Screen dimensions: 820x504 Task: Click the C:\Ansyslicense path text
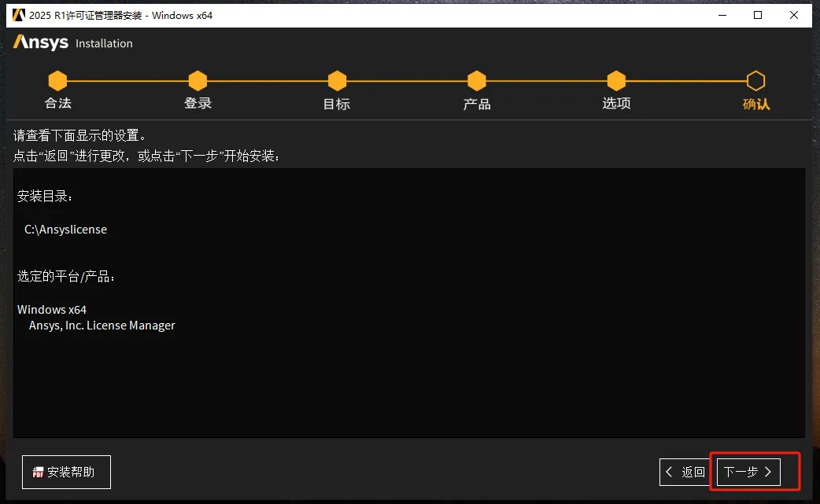coord(65,230)
